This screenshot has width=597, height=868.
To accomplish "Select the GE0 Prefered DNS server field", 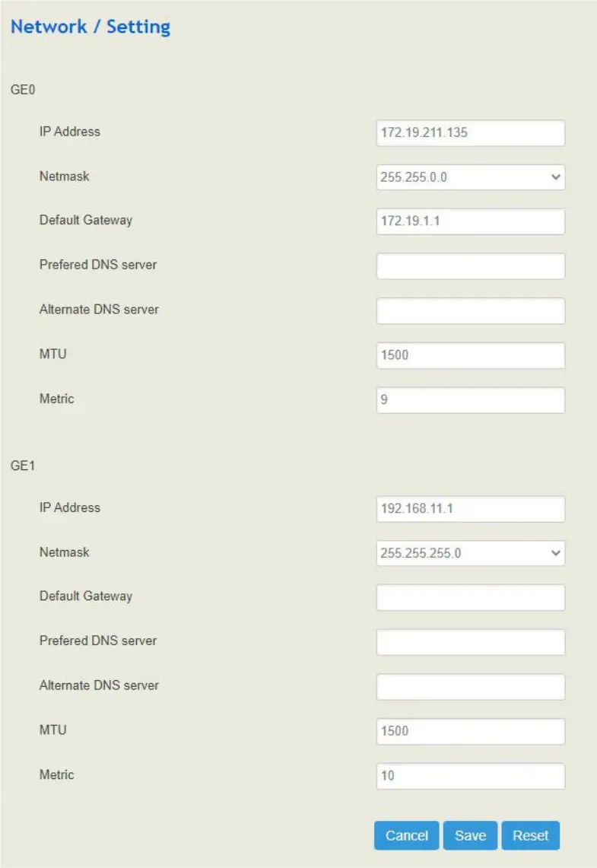I will point(470,266).
